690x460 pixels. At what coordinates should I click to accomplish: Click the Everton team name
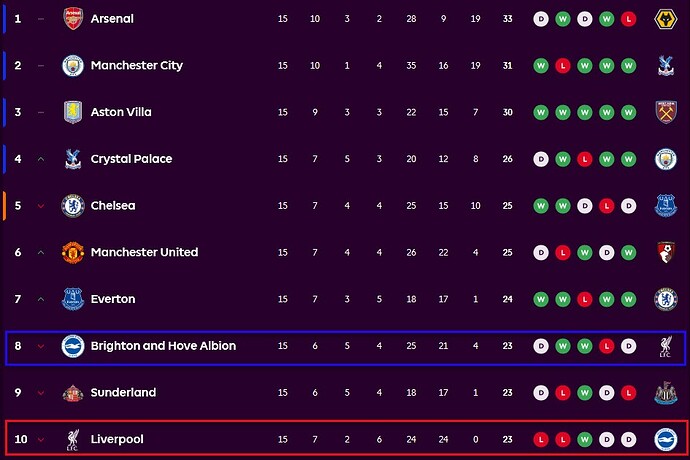coord(112,299)
